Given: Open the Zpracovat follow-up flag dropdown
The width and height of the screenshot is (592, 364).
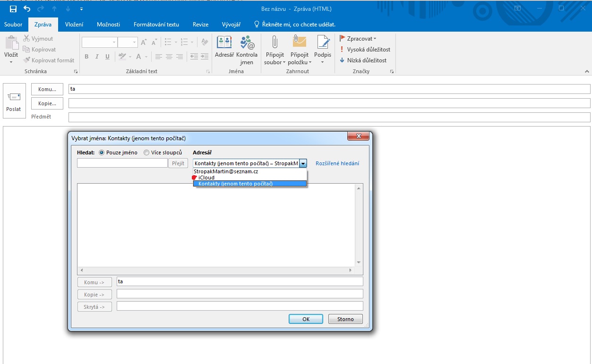Looking at the screenshot, I should pos(358,39).
